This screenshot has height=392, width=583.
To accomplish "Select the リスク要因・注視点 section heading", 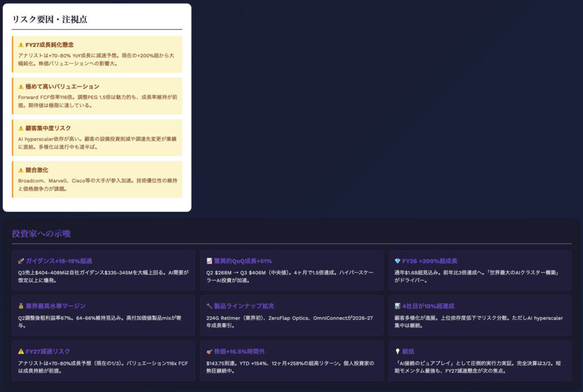I will pyautogui.click(x=50, y=19).
